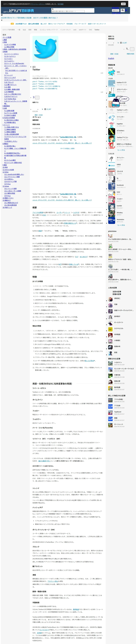Open the Twitterアイコン article thumbnail

(x=111, y=138)
